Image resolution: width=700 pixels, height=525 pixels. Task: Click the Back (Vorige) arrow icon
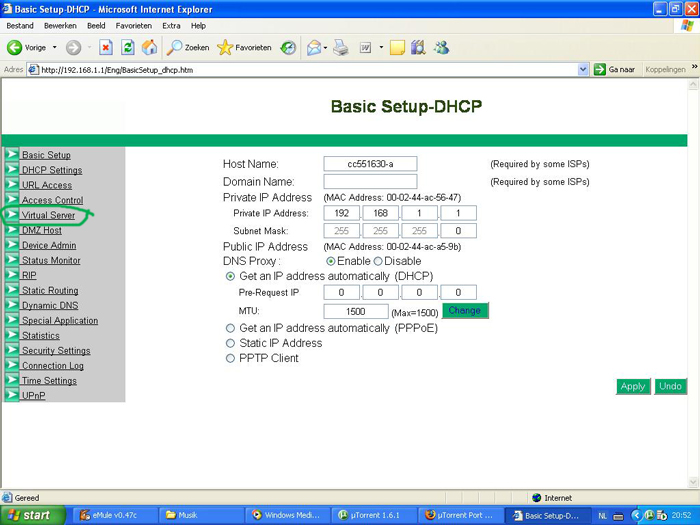pyautogui.click(x=14, y=47)
